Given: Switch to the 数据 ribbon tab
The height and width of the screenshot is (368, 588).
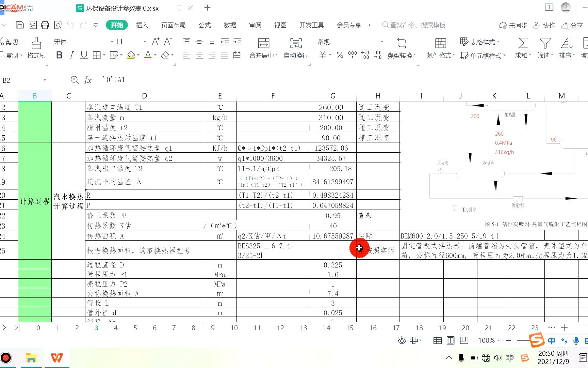Looking at the screenshot, I should (230, 25).
